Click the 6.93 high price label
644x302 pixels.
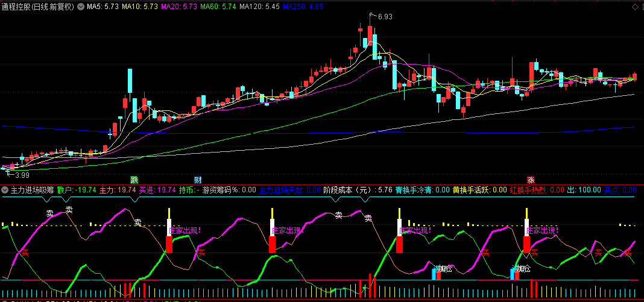click(385, 17)
